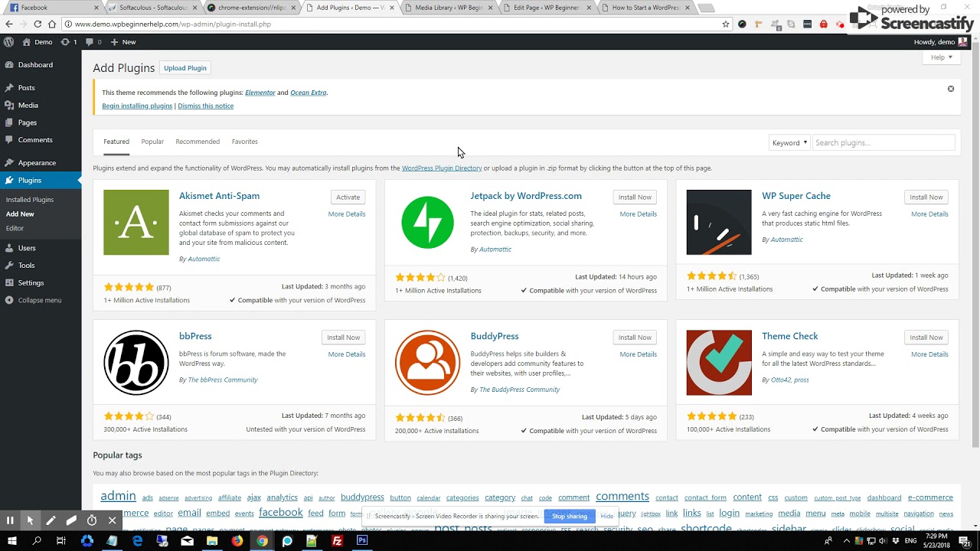Click Begin installing plugins link

click(x=137, y=106)
